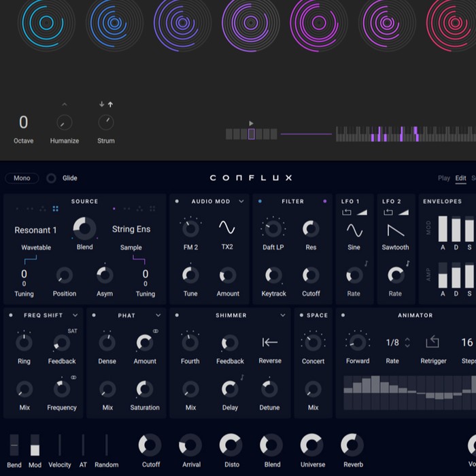The width and height of the screenshot is (476, 476).
Task: Open the Shimmer dropdown chevron
Action: [283, 316]
